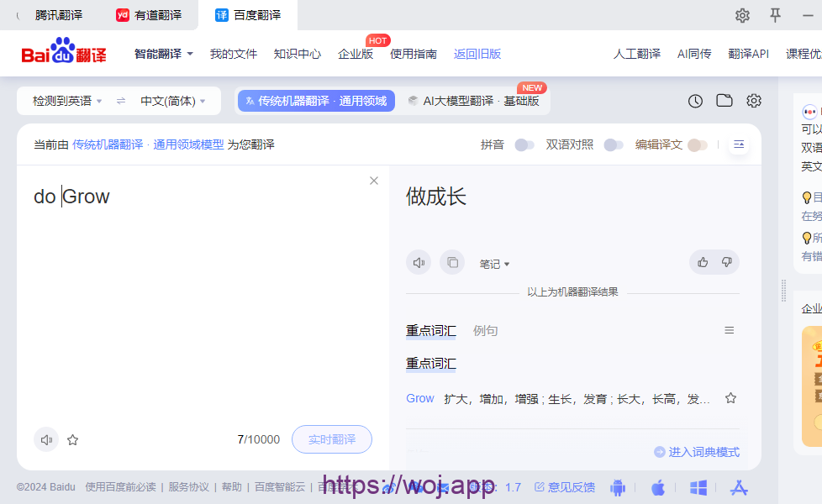Toggle the 拼音 pinyin switch
The image size is (822, 504).
click(524, 144)
